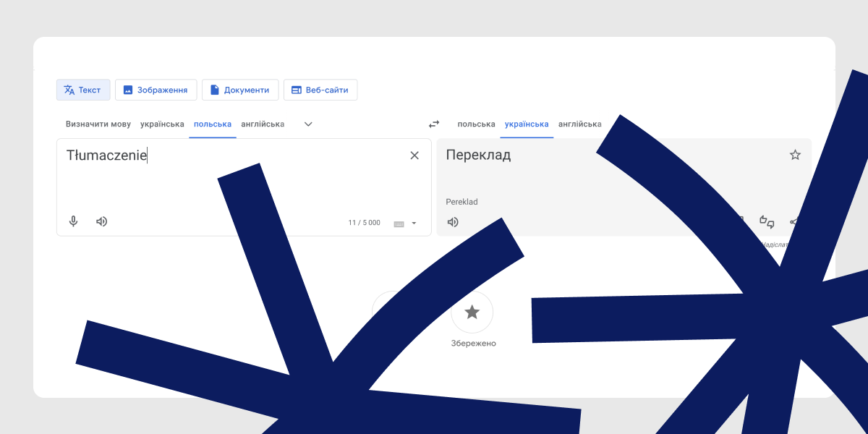This screenshot has width=868, height=434.
Task: Select англійська as source language
Action: pos(263,124)
